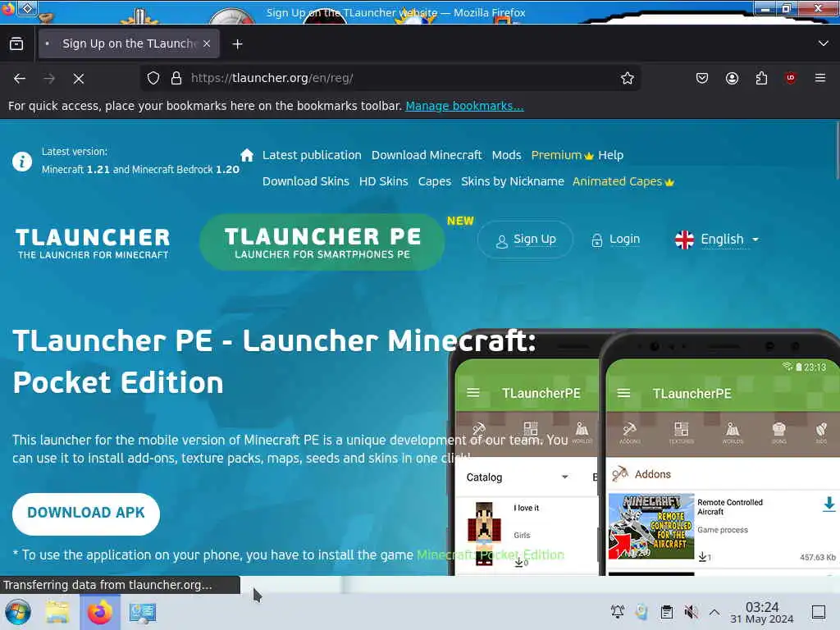Click the Remote Controlled Aircraft thumbnail

point(651,526)
